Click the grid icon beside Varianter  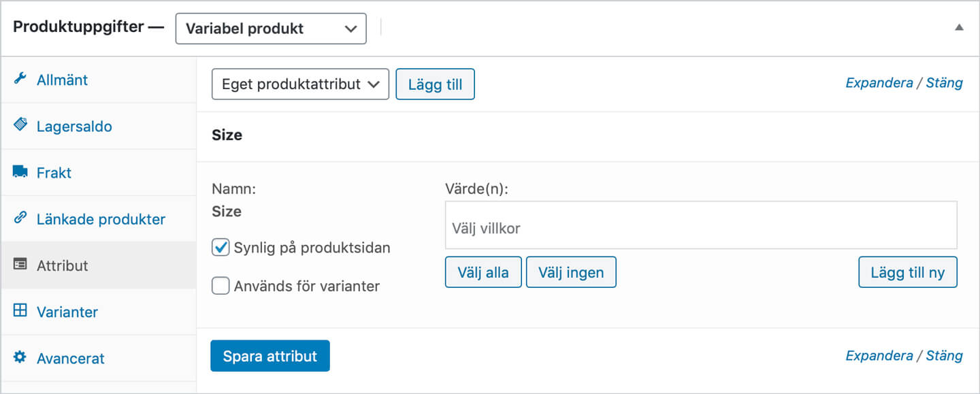coord(20,311)
